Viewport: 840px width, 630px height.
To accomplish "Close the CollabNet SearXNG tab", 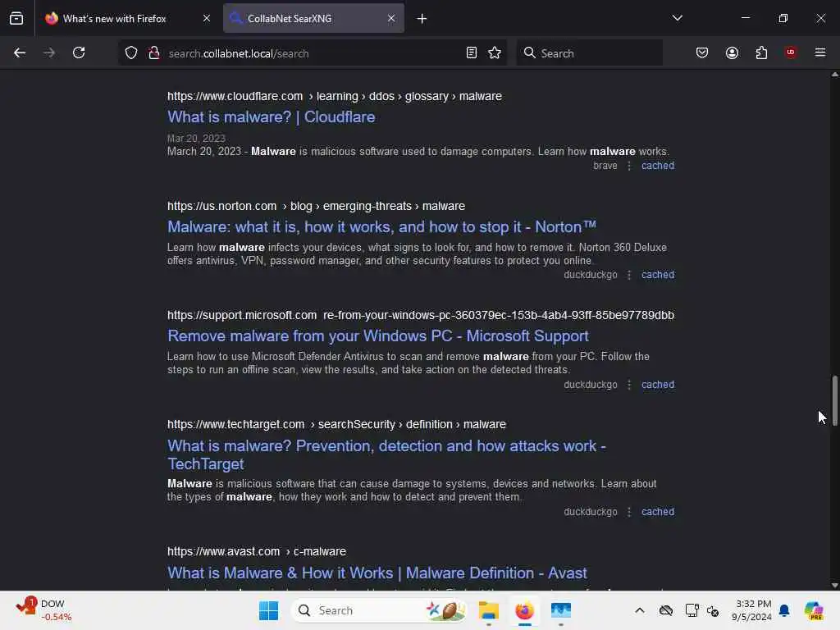I will point(391,18).
